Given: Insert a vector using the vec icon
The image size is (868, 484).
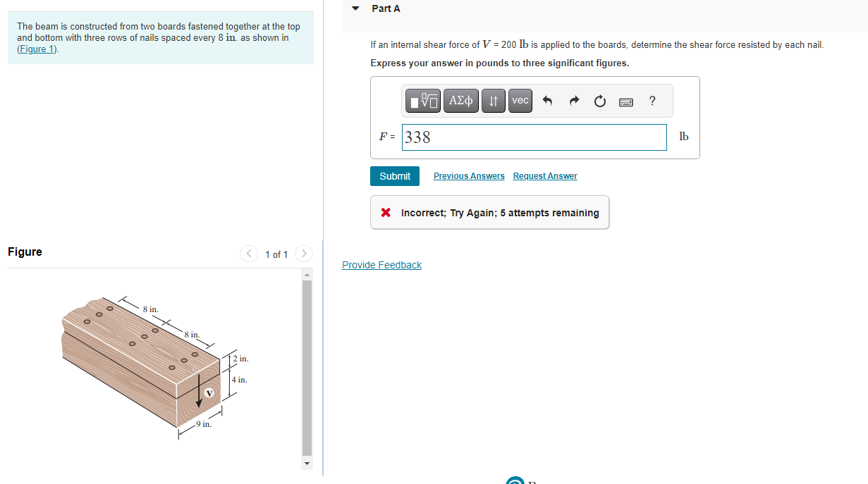Looking at the screenshot, I should [x=520, y=100].
